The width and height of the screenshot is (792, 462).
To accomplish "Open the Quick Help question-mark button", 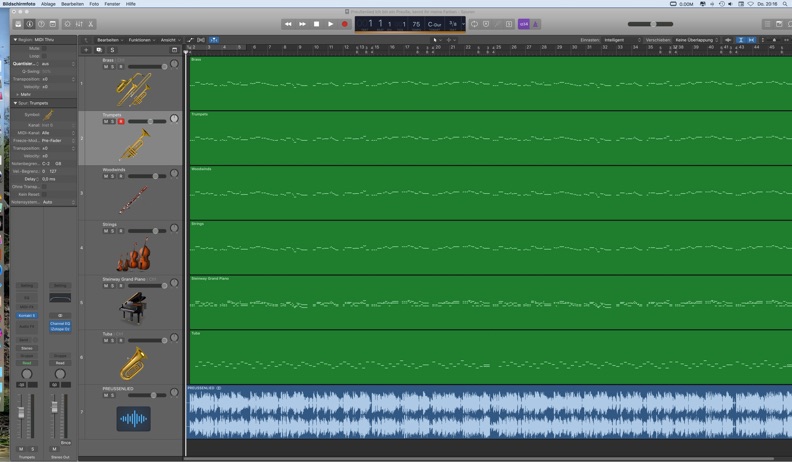I will click(41, 24).
